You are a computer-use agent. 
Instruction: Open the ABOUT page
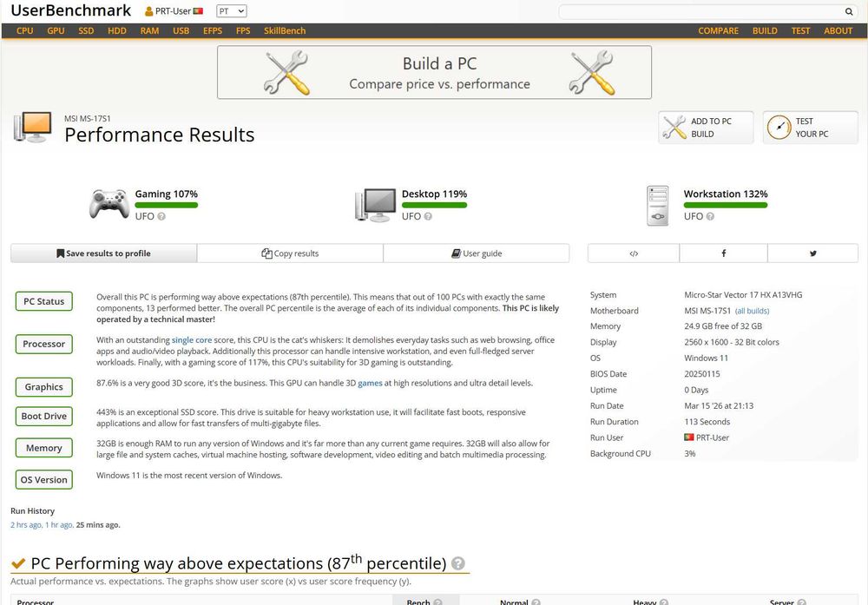click(838, 31)
